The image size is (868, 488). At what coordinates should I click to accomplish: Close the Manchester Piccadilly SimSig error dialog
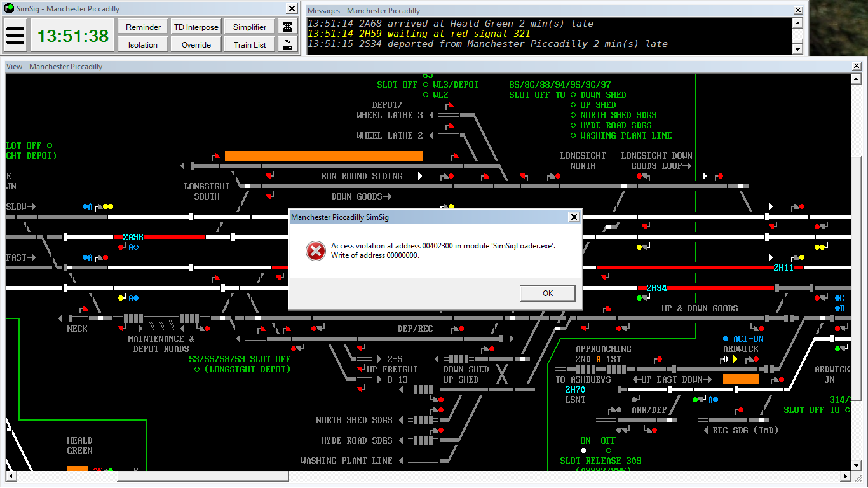(x=573, y=217)
